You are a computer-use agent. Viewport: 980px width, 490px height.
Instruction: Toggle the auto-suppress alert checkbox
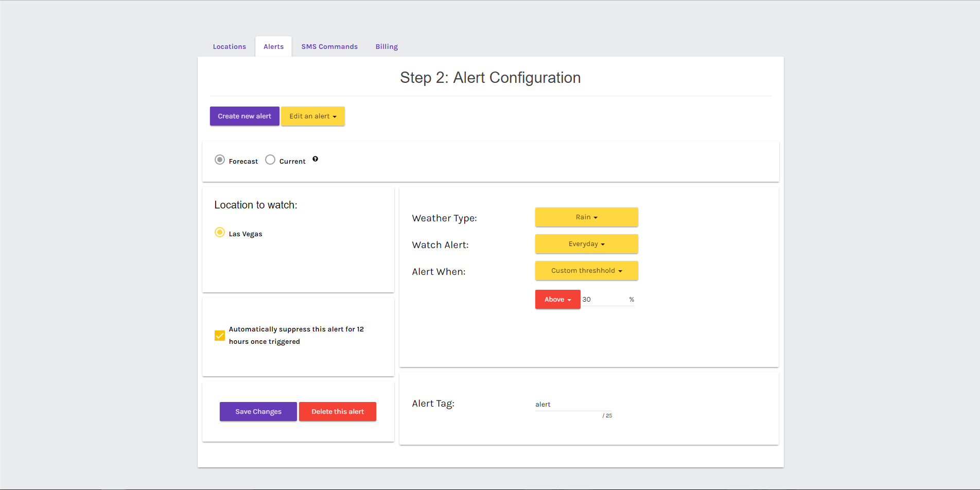pyautogui.click(x=220, y=336)
